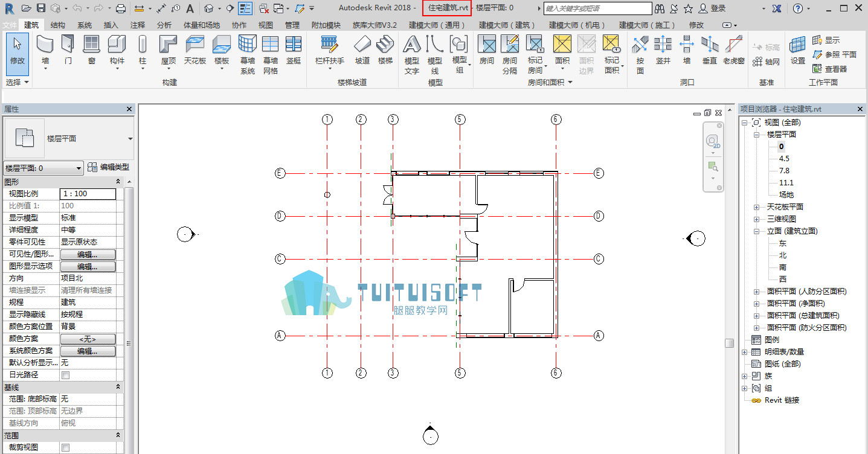Click the 天花板 (Ceiling) tool
Viewport: 868px width, 454px height.
click(x=195, y=50)
